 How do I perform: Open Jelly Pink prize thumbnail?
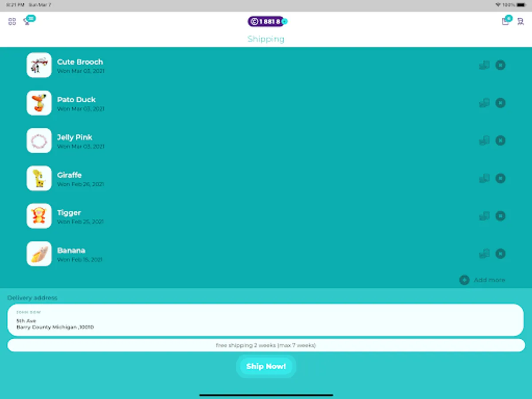pyautogui.click(x=39, y=141)
